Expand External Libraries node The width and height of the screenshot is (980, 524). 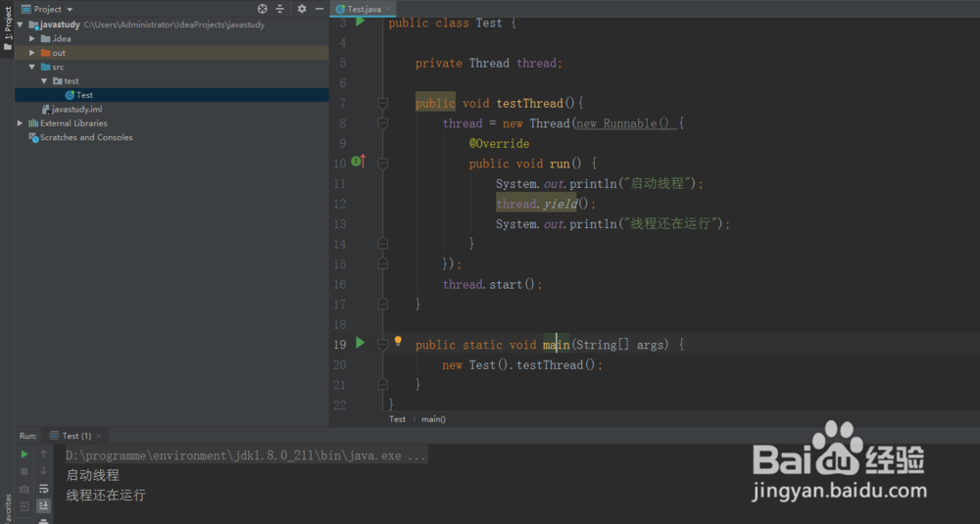[x=20, y=123]
